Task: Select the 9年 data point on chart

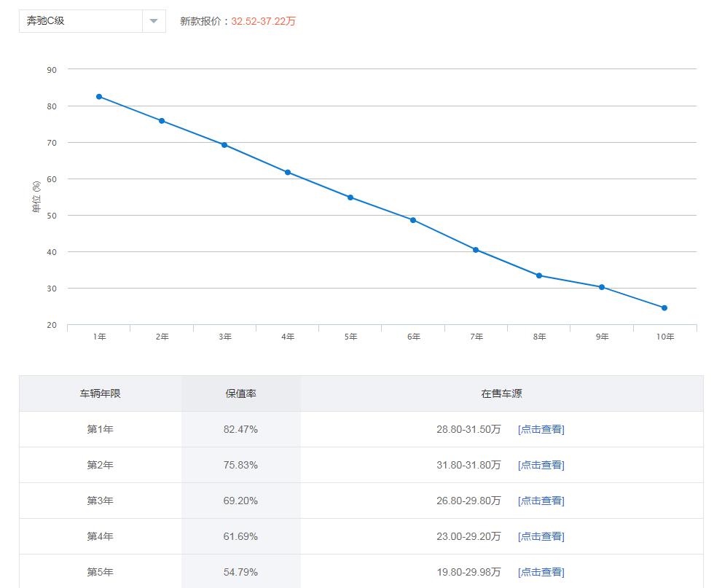Action: point(602,287)
